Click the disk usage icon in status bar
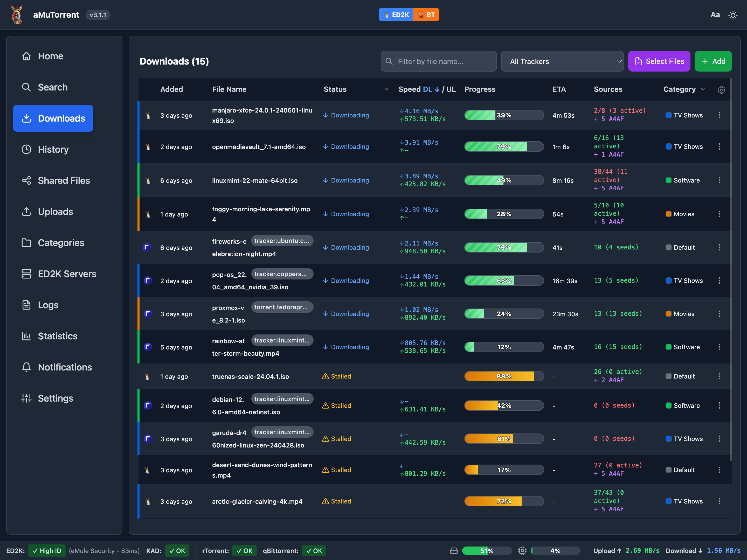Viewport: 747px width, 560px height. tap(454, 551)
